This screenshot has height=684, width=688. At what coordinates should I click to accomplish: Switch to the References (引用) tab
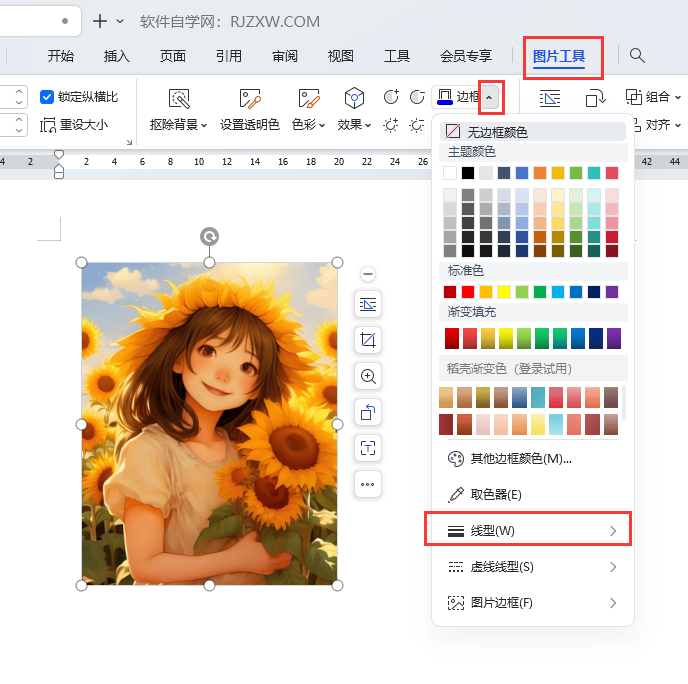(229, 56)
